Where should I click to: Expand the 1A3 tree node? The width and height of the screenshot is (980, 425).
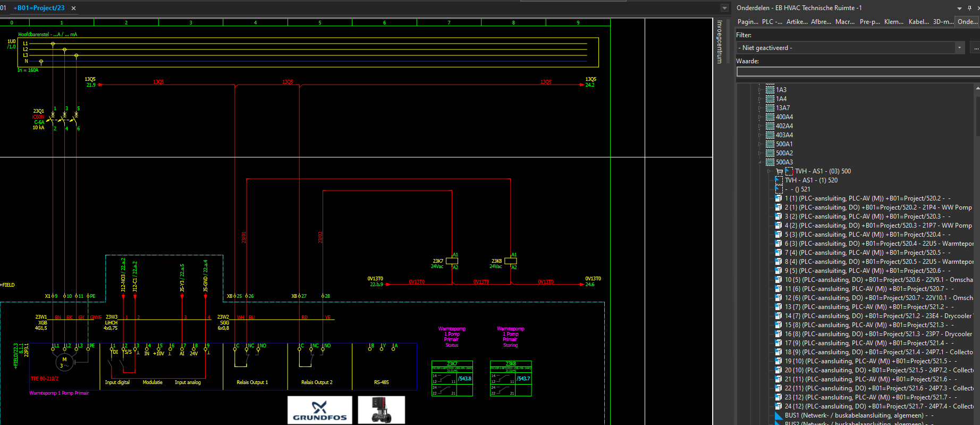(760, 90)
